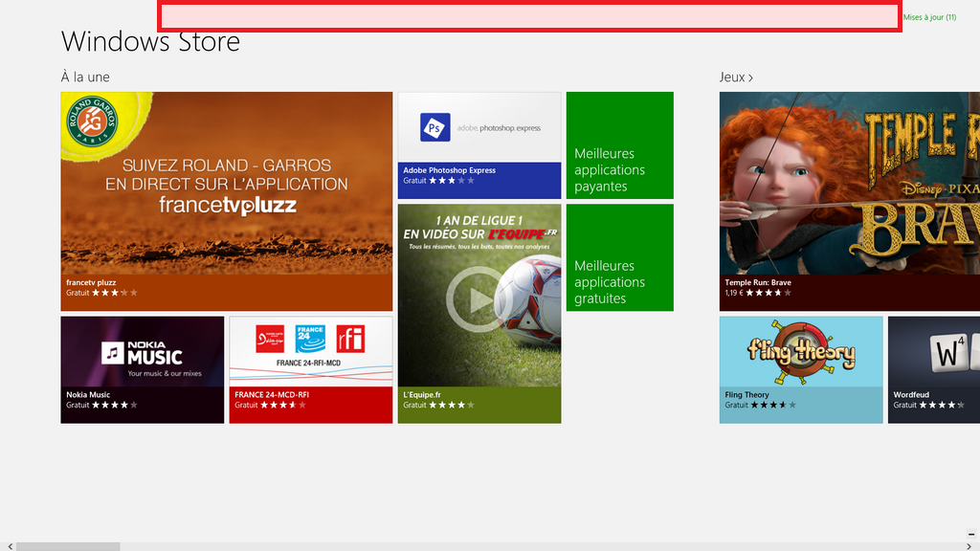
Task: Click the star rating under francetv pluzz
Action: [115, 293]
